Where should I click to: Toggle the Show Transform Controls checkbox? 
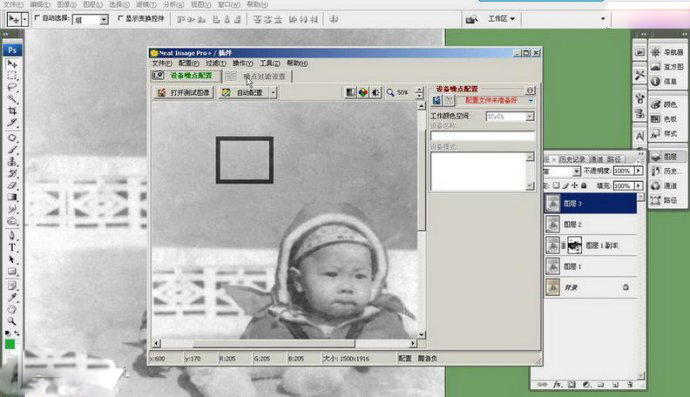121,18
